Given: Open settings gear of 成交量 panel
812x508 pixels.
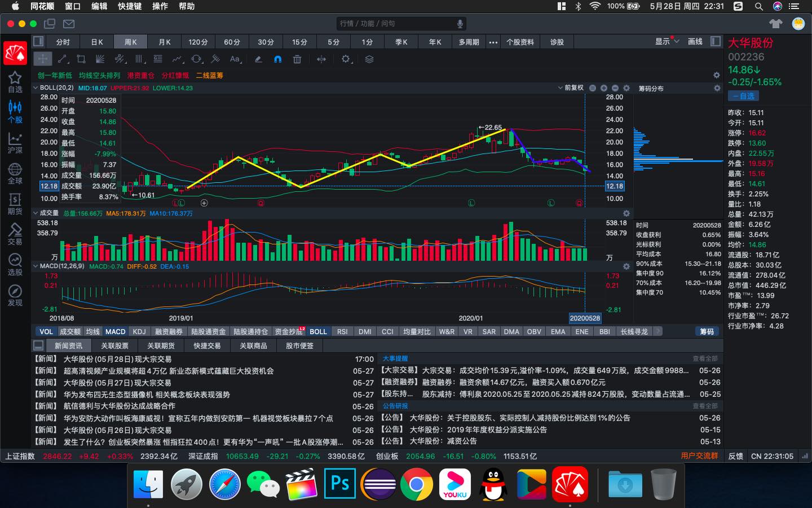Looking at the screenshot, I should pos(626,213).
